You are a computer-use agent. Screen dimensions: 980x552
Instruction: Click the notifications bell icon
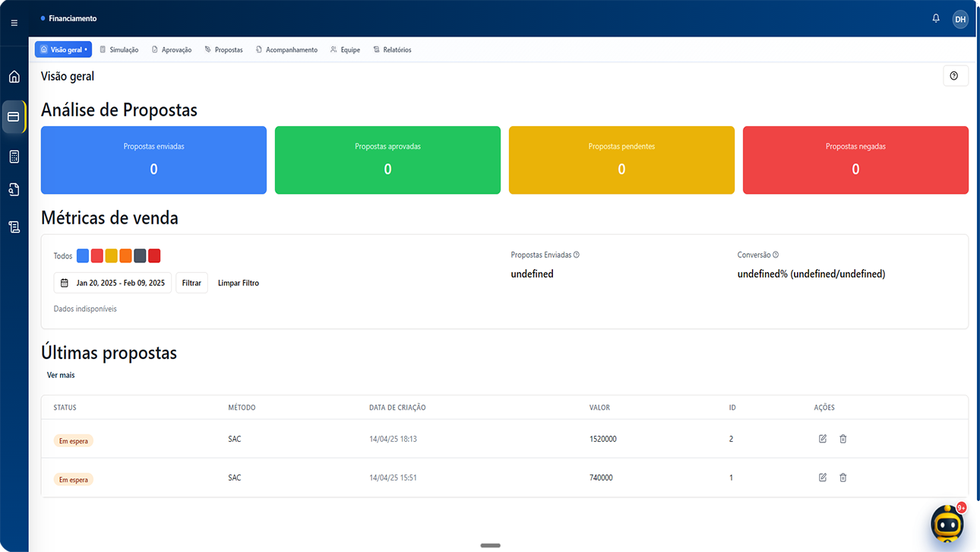pos(936,17)
